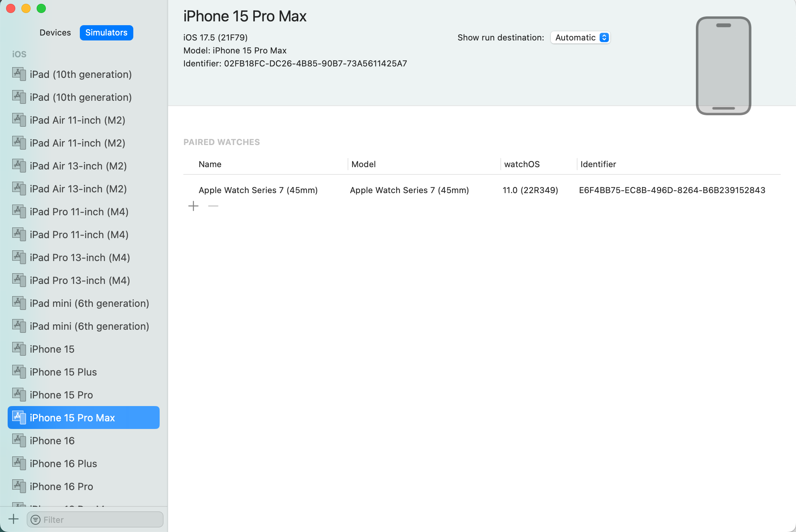Image resolution: width=796 pixels, height=532 pixels.
Task: Switch to the Devices tab
Action: 55,33
